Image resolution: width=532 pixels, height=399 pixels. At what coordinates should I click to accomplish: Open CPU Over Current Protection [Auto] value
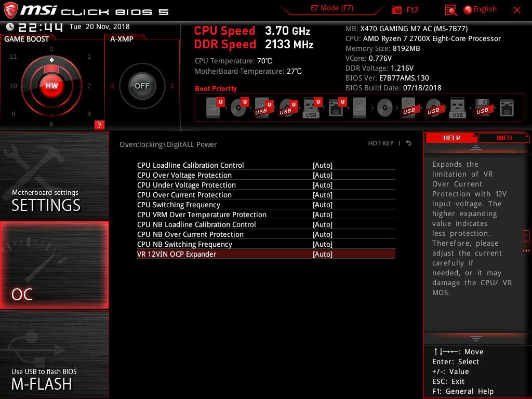[323, 195]
